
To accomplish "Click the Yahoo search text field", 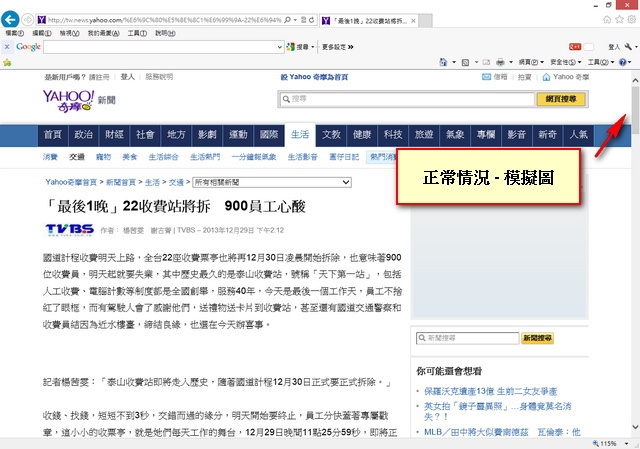I will click(400, 99).
